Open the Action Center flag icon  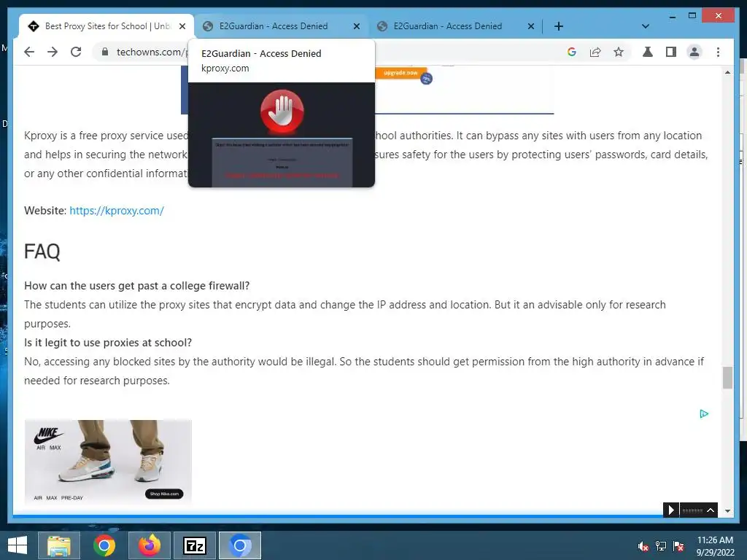pyautogui.click(x=678, y=546)
